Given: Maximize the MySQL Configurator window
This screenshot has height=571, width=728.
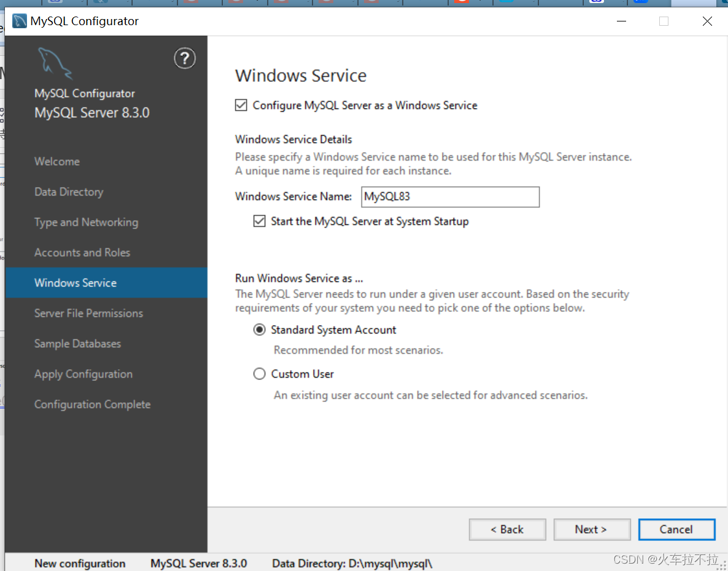Looking at the screenshot, I should pos(664,21).
